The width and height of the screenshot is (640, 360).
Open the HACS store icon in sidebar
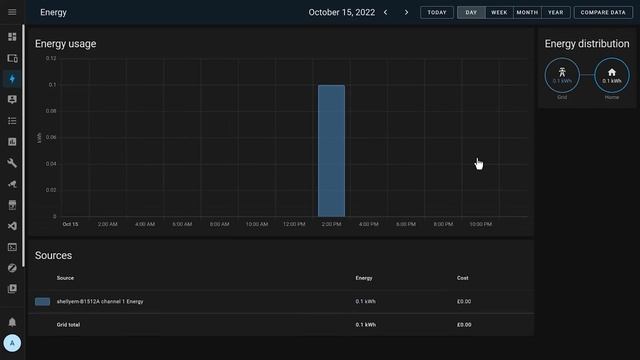point(12,205)
